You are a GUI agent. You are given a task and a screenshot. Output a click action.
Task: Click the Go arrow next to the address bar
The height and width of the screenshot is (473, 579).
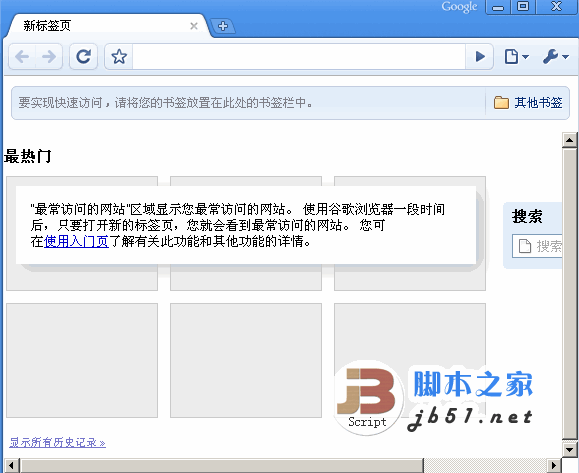click(479, 56)
